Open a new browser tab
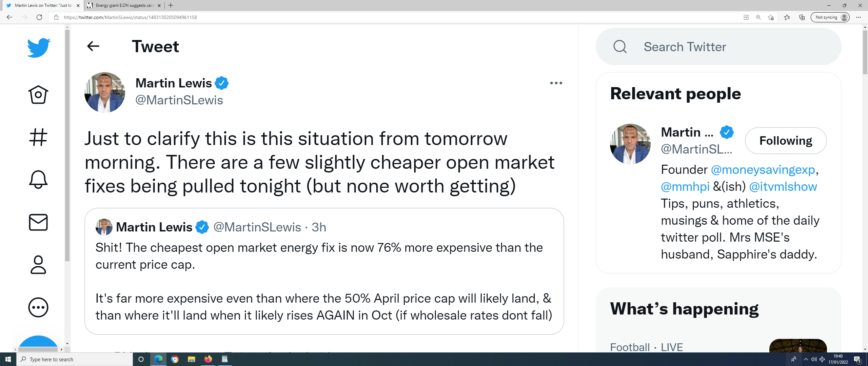This screenshot has height=366, width=868. [x=171, y=5]
